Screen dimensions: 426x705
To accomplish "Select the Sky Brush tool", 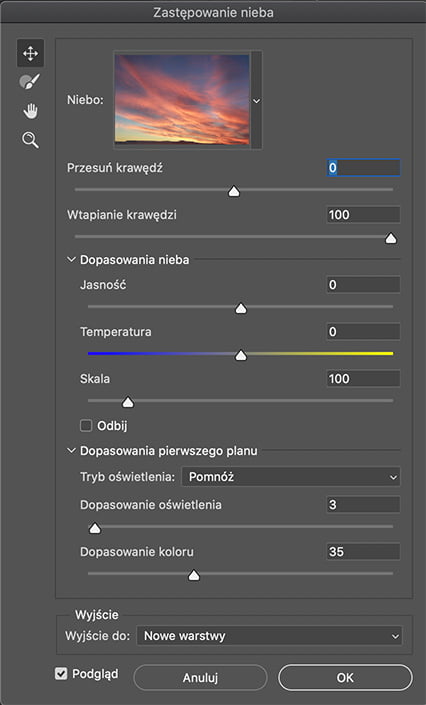I will pyautogui.click(x=30, y=82).
